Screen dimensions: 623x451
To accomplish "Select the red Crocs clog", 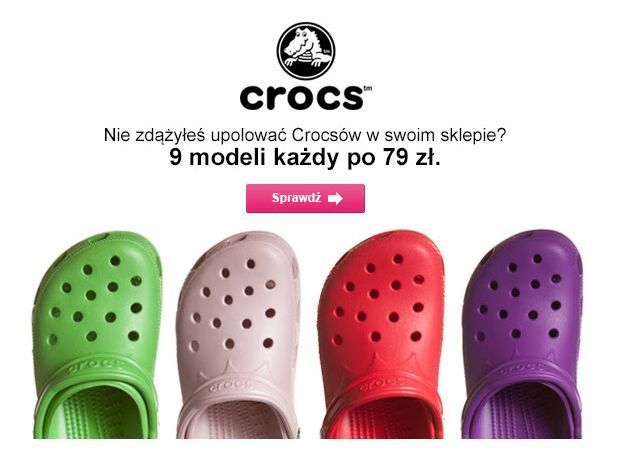I will pos(381,335).
